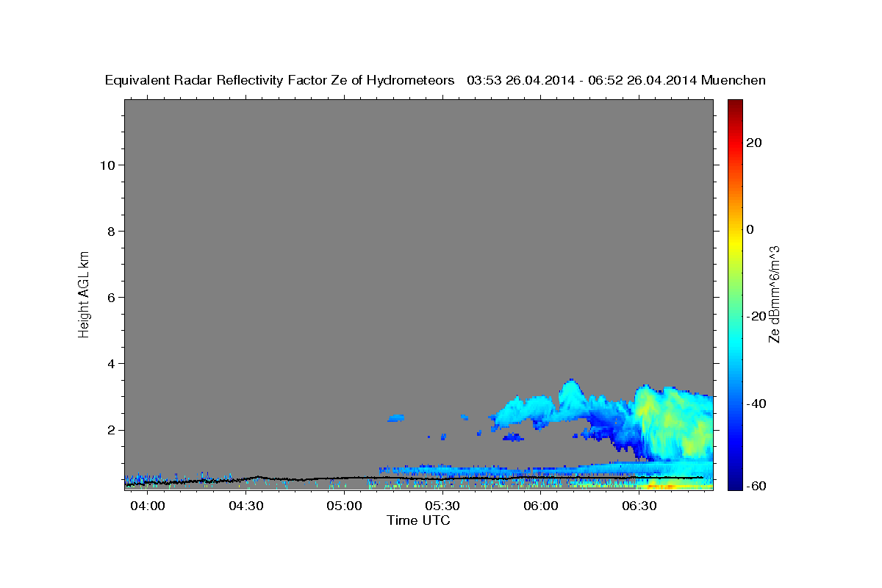Image resolution: width=882 pixels, height=588 pixels.
Task: Click the colorbar label 20
Action: (753, 143)
